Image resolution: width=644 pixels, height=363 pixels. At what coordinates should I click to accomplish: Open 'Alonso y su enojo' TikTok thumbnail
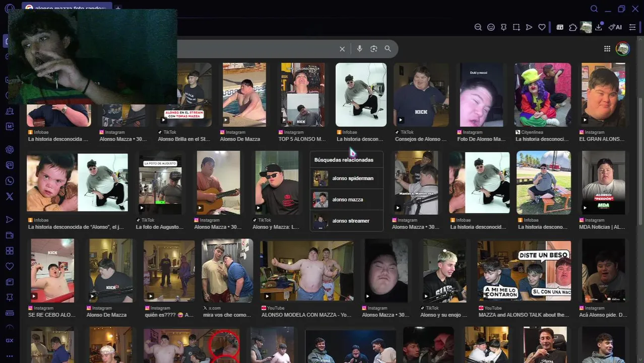pyautogui.click(x=444, y=270)
